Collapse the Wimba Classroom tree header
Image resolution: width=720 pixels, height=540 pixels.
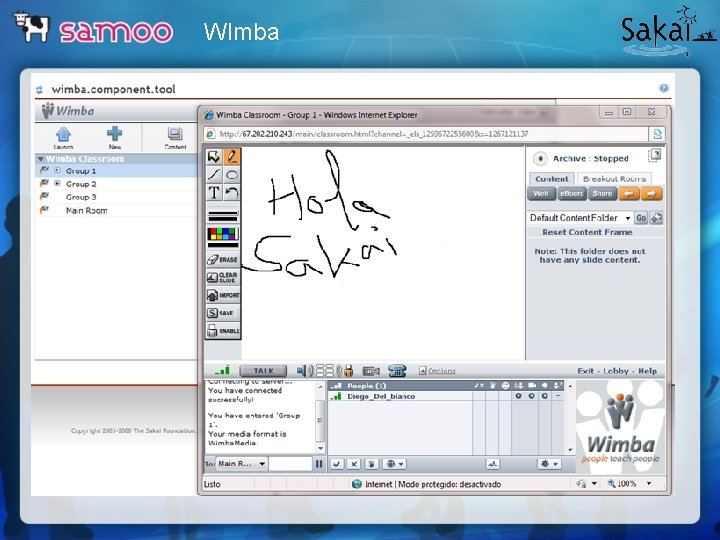coord(40,159)
